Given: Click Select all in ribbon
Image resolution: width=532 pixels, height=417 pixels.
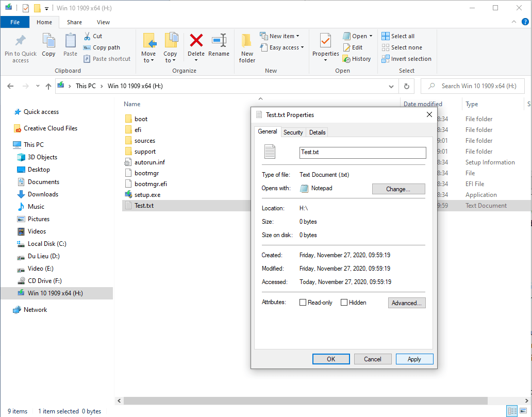Looking at the screenshot, I should [398, 36].
